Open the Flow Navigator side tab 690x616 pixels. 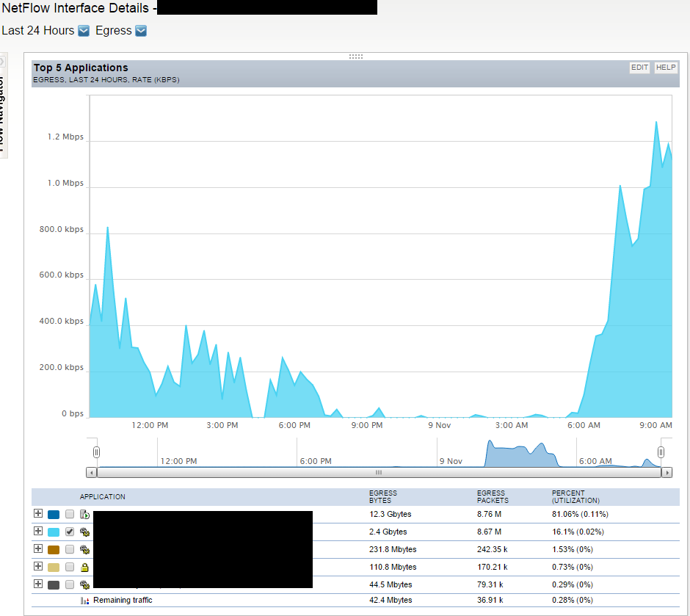tap(3, 106)
